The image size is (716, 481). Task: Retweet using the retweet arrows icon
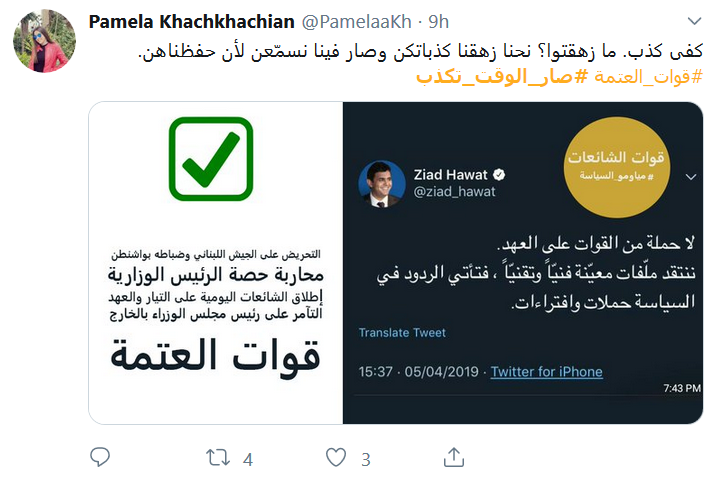[x=218, y=458]
